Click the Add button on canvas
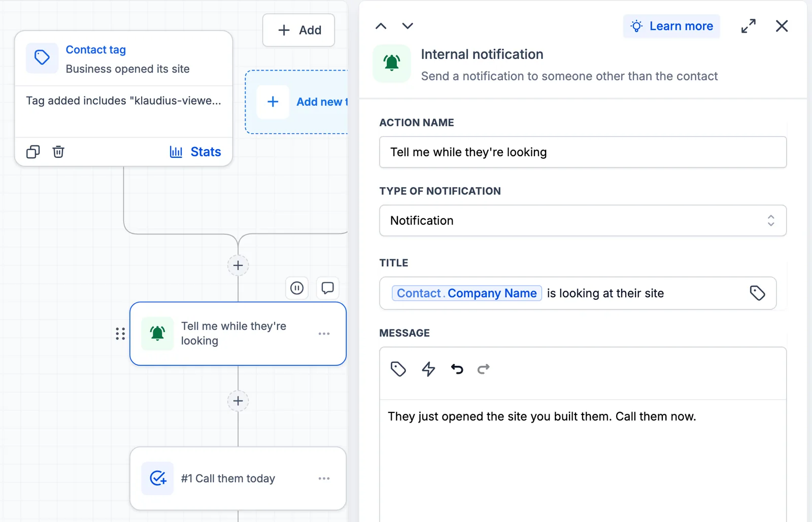 click(x=299, y=30)
